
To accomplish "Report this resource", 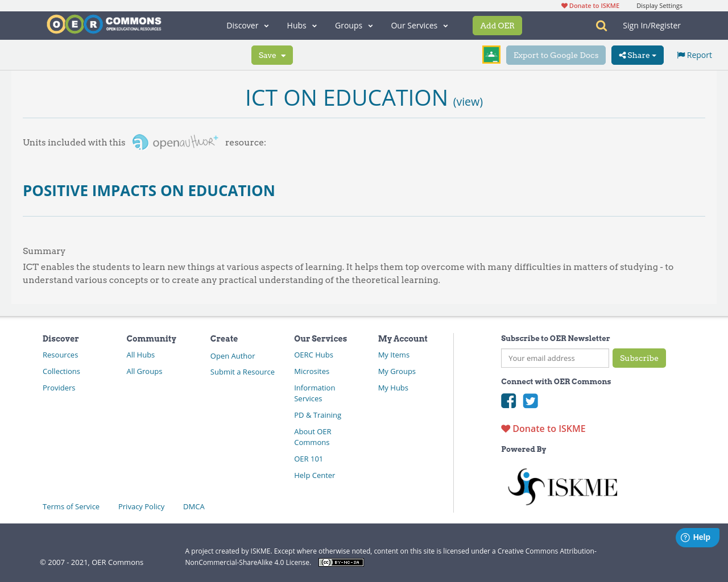I will [x=694, y=54].
